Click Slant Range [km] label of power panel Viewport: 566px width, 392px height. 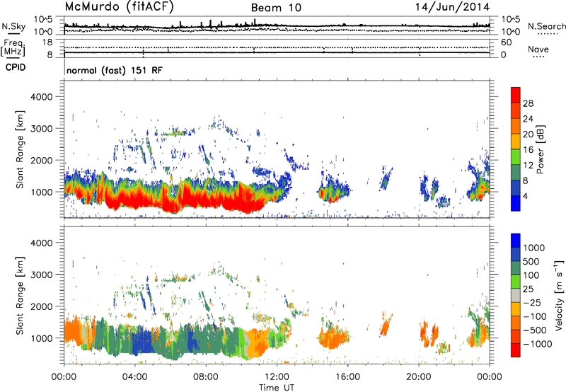click(x=20, y=149)
